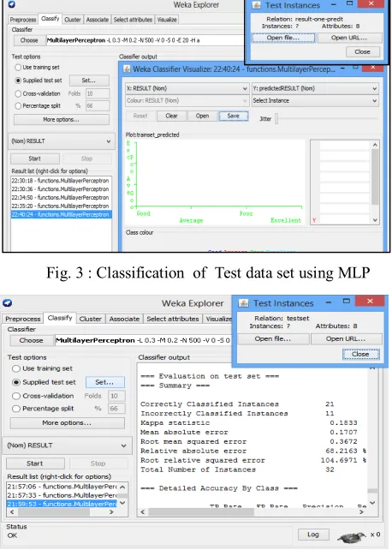Click the highlighted Set... button beside Supplied test set
Screen dimensions: 392x550
104,382
